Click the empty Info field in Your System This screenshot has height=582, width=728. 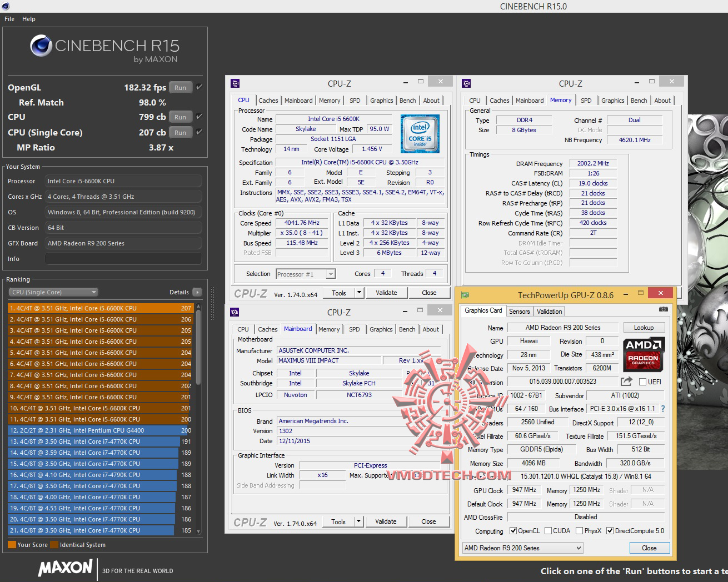(123, 259)
